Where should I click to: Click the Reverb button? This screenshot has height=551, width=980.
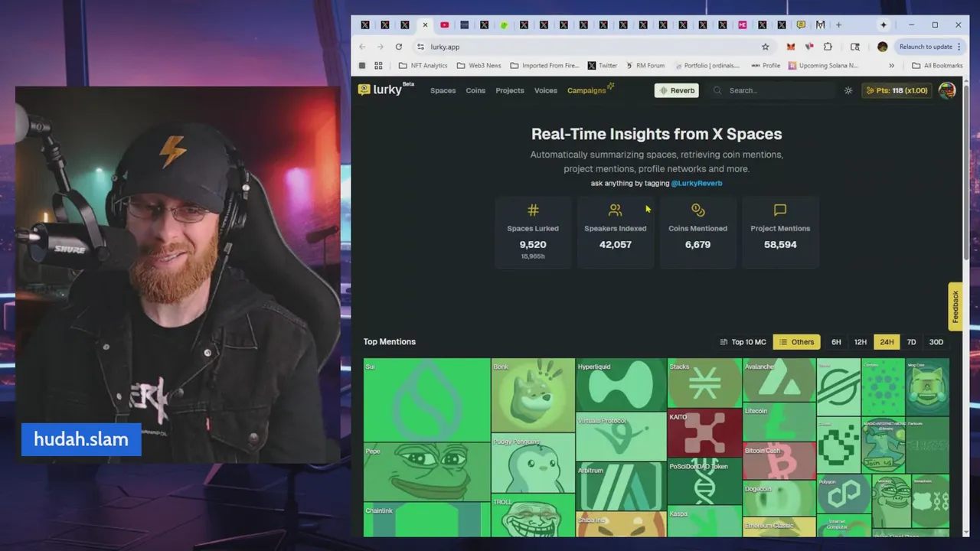(x=677, y=90)
